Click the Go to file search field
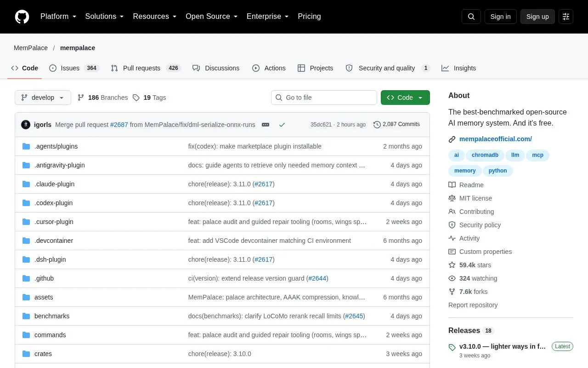This screenshot has height=368, width=588. click(324, 98)
